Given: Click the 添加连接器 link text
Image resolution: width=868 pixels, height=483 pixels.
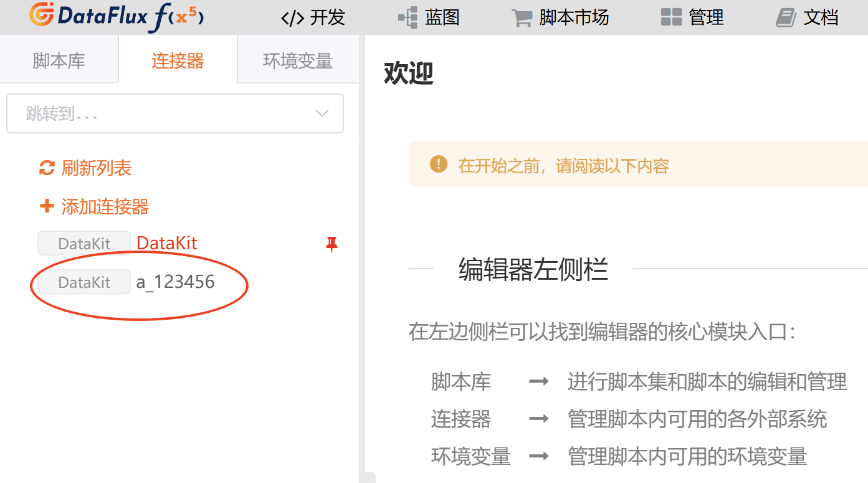Looking at the screenshot, I should click(105, 207).
